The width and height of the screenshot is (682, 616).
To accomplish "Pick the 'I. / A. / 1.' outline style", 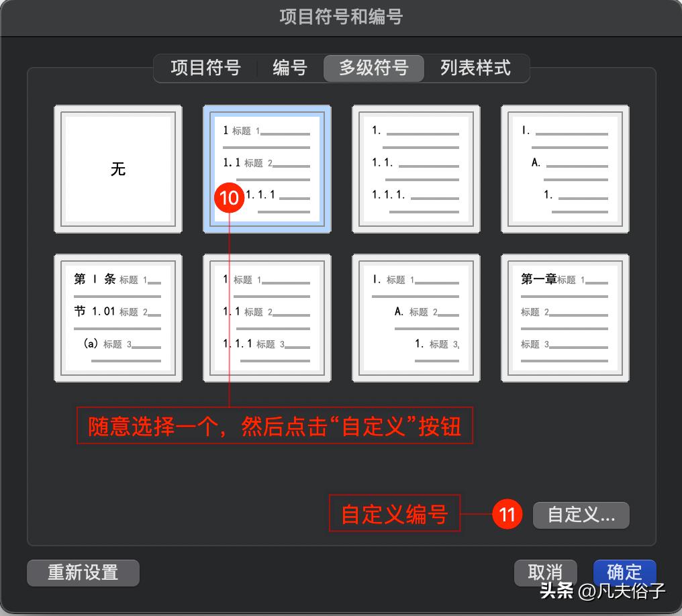I will (x=565, y=168).
